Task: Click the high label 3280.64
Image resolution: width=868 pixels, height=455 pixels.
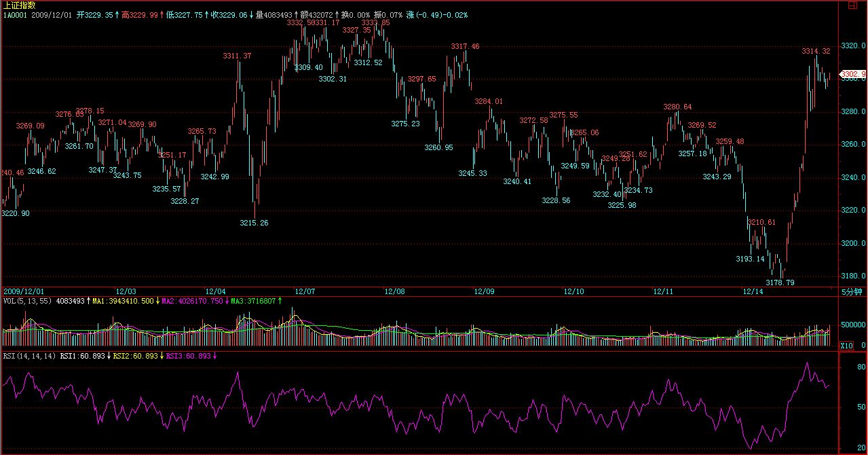Action: (678, 107)
